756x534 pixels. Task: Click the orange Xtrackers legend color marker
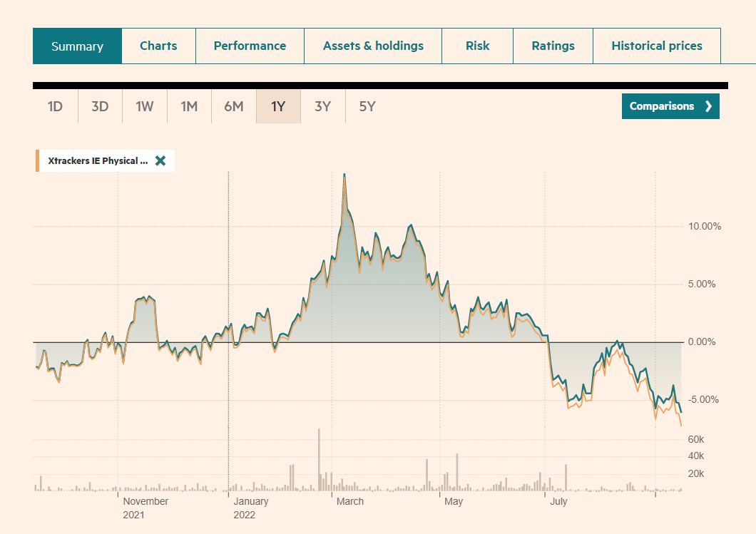[37, 161]
